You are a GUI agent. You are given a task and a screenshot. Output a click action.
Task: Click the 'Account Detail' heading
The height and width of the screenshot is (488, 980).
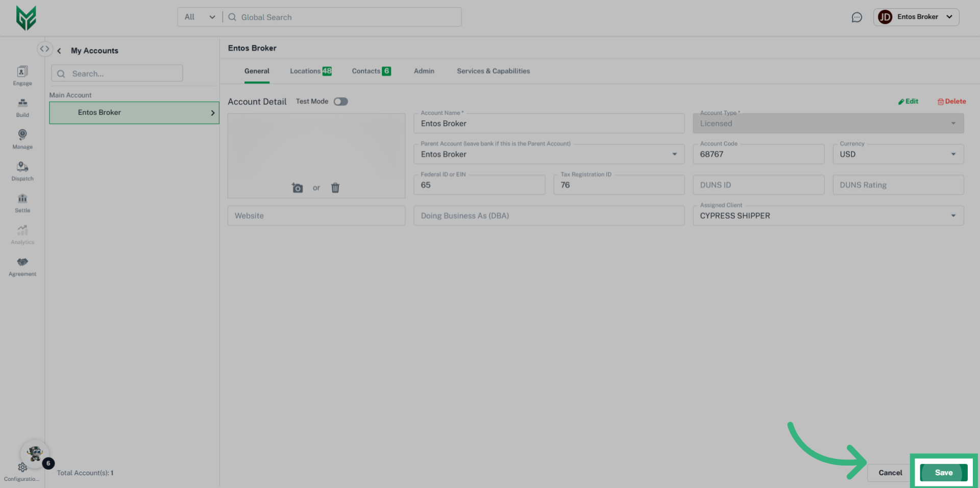(x=257, y=101)
